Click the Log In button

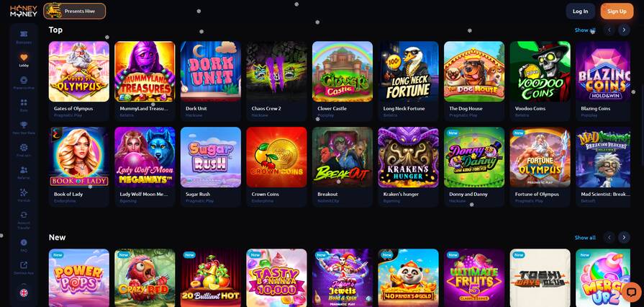[581, 11]
